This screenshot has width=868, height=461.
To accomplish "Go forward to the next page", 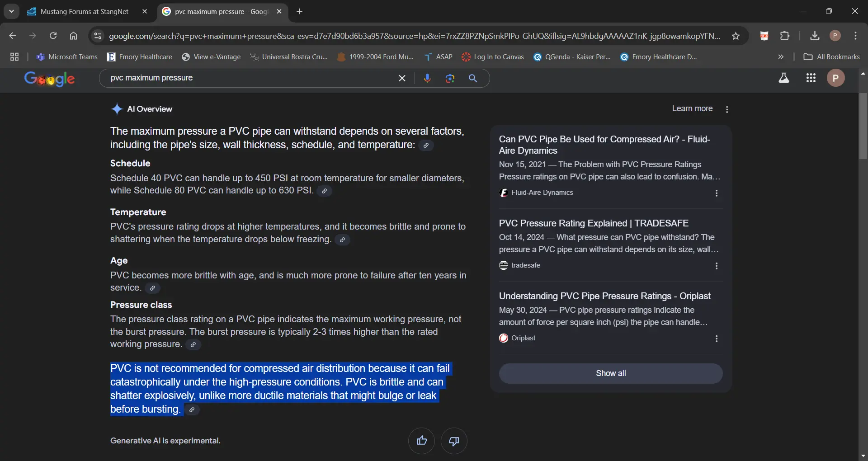I will [x=33, y=36].
